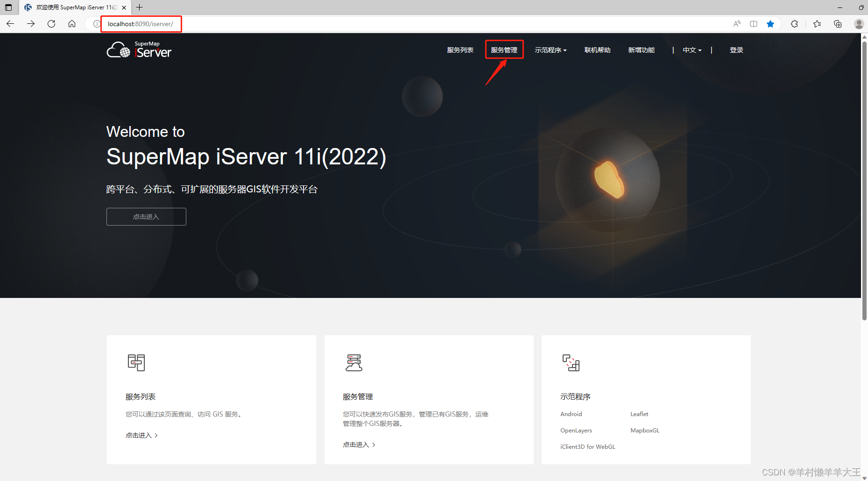Click the browser profile avatar
868x481 pixels.
859,24
